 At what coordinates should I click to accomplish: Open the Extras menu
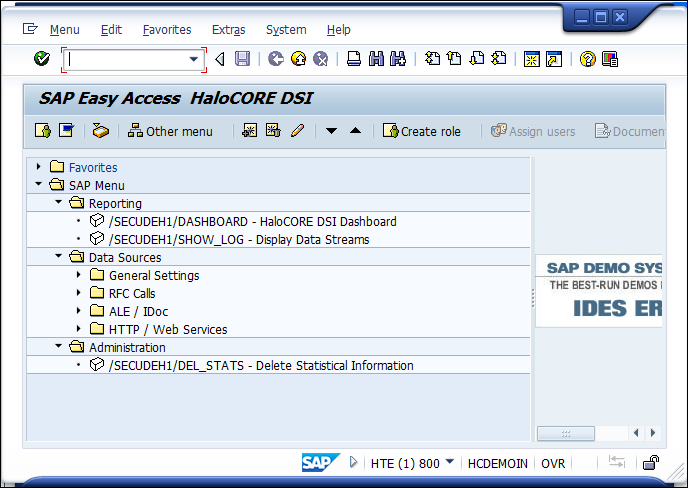coord(229,30)
